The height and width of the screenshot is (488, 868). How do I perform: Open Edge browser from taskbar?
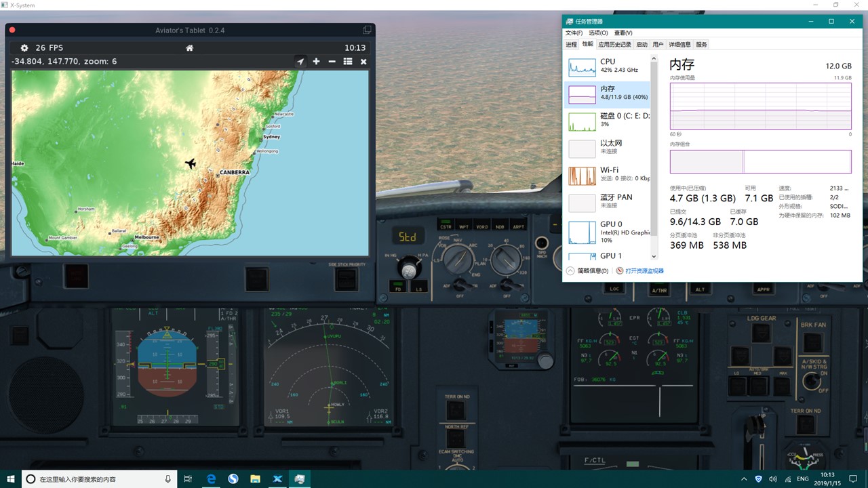point(212,479)
